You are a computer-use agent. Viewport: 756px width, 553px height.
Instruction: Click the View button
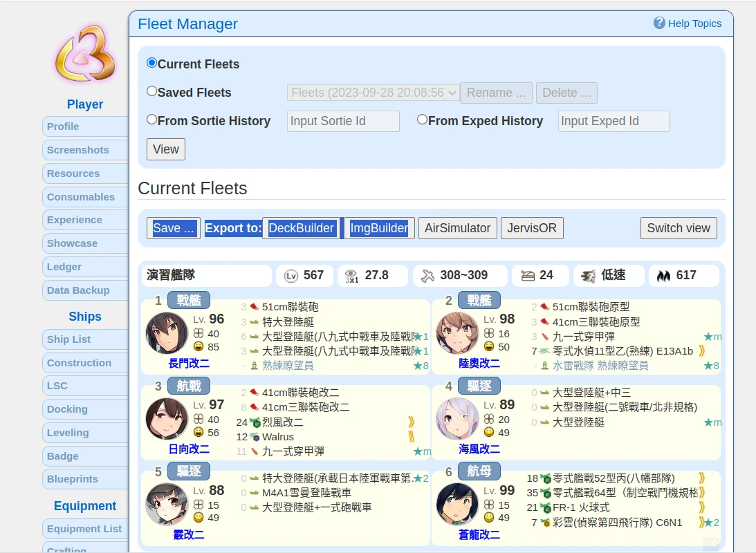[x=166, y=149]
